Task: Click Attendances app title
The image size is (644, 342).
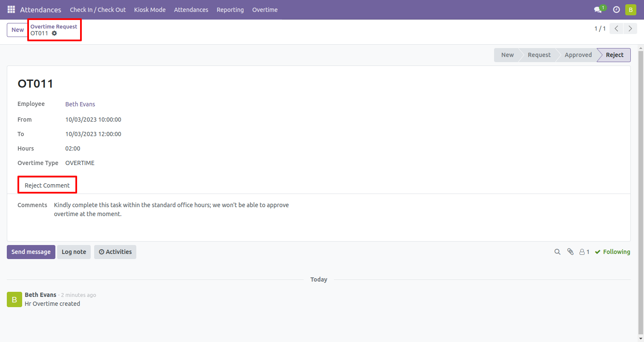Action: pyautogui.click(x=40, y=9)
